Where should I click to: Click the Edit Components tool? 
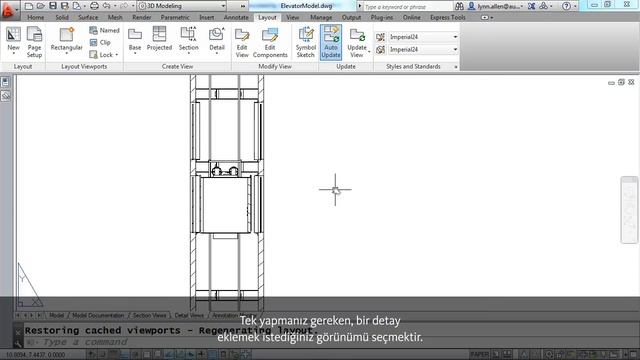[x=270, y=42]
